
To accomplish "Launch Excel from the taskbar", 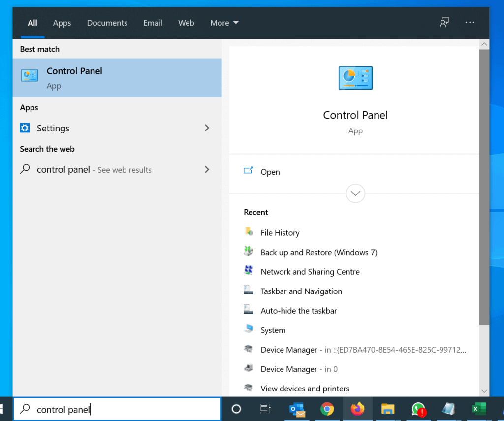I will point(479,409).
